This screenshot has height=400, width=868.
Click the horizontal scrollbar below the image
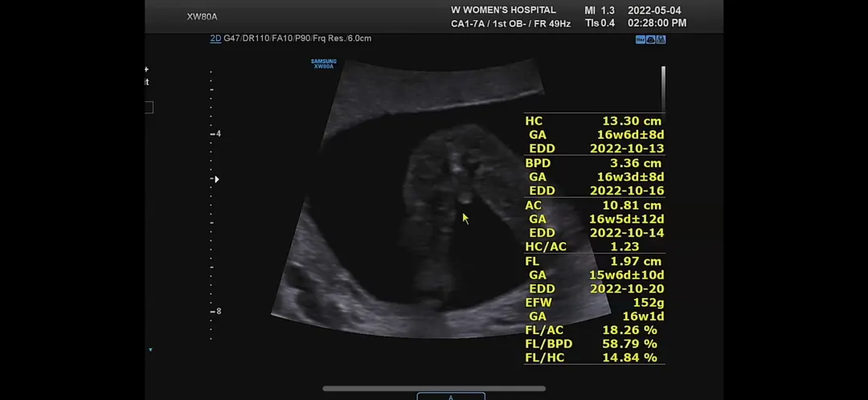[x=434, y=389]
